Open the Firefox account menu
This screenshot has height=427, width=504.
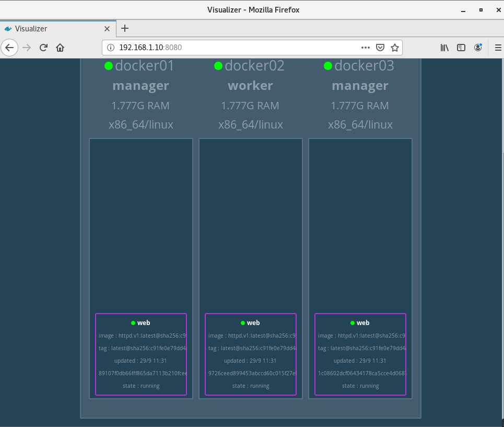pyautogui.click(x=478, y=48)
